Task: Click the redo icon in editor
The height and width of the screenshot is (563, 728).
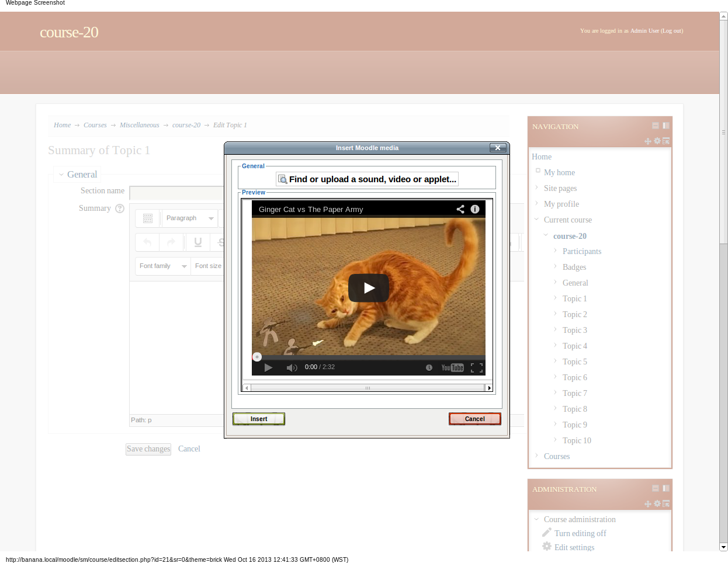Action: pyautogui.click(x=171, y=242)
